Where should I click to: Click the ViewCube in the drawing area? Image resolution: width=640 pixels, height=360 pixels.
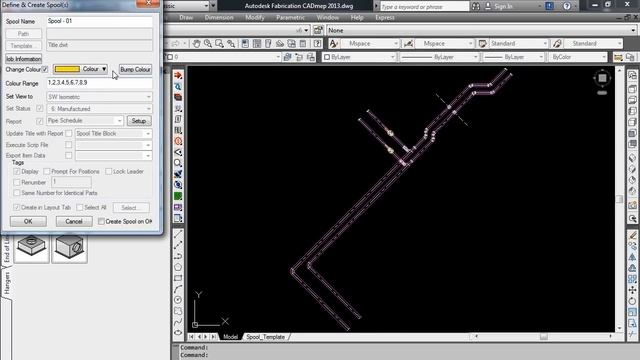[x=602, y=78]
